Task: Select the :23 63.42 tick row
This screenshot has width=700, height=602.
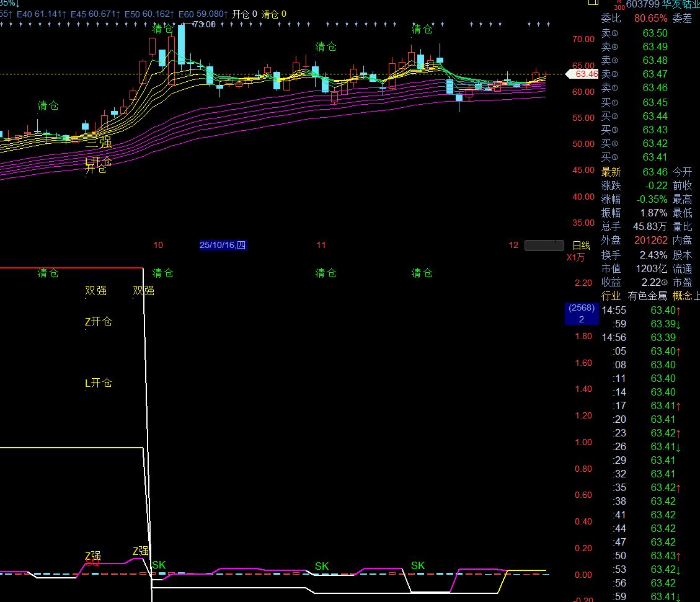Action: tap(647, 433)
